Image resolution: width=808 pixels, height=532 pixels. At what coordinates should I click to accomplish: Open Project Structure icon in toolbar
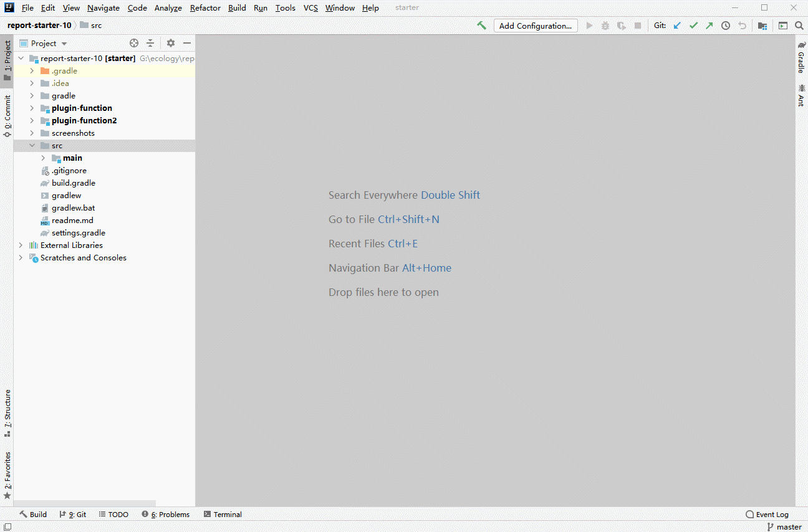pos(762,26)
